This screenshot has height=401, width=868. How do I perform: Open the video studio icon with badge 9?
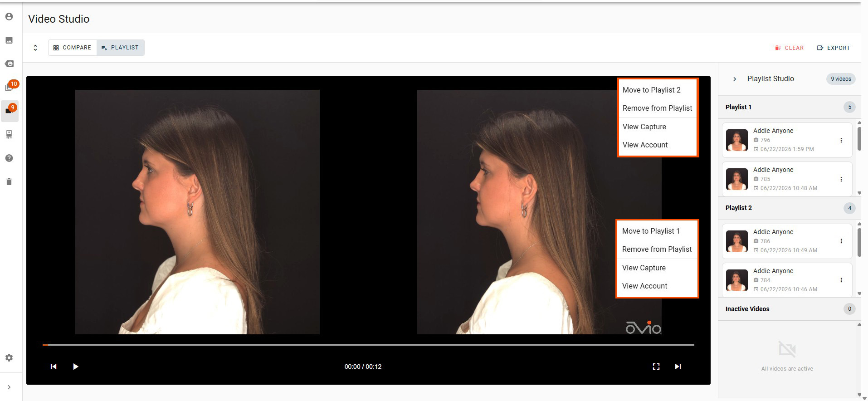pos(10,110)
